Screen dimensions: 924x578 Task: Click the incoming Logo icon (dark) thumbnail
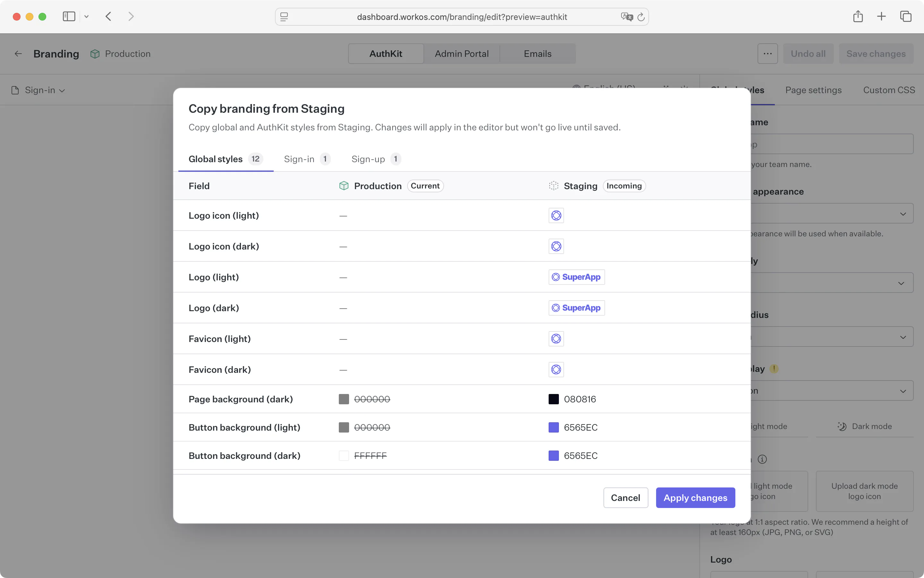coord(556,246)
